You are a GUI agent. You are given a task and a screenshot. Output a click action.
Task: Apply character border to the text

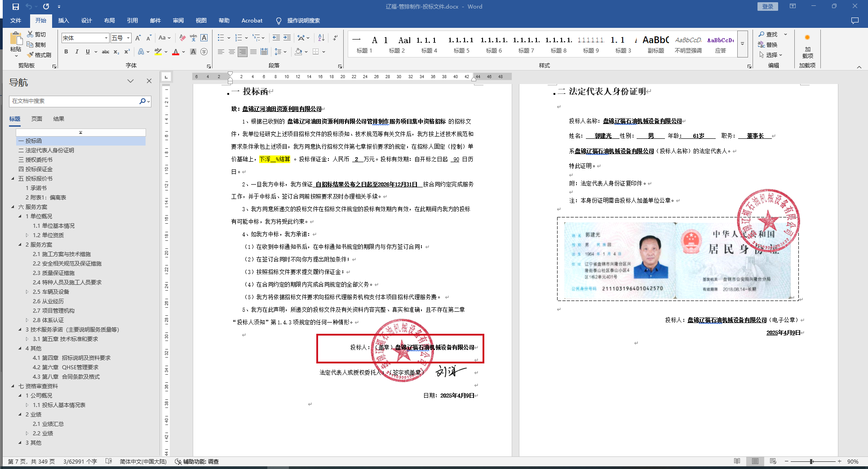point(204,38)
